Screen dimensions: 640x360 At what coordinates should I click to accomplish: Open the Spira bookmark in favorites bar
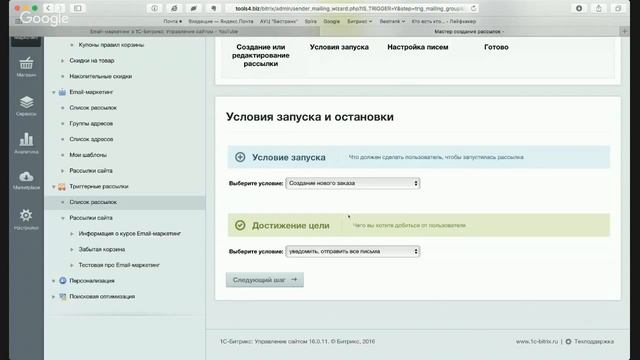point(310,21)
